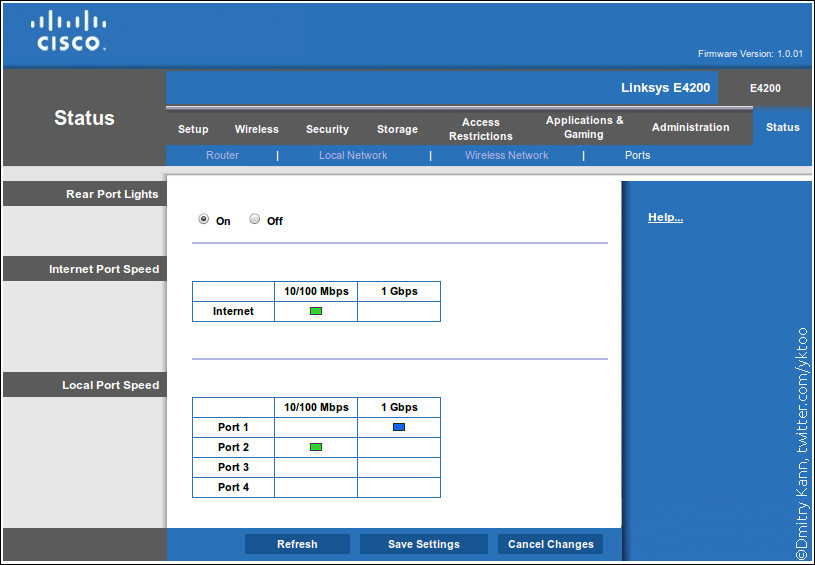Open the Help... link
Screen dimensions: 815x565
click(x=665, y=217)
